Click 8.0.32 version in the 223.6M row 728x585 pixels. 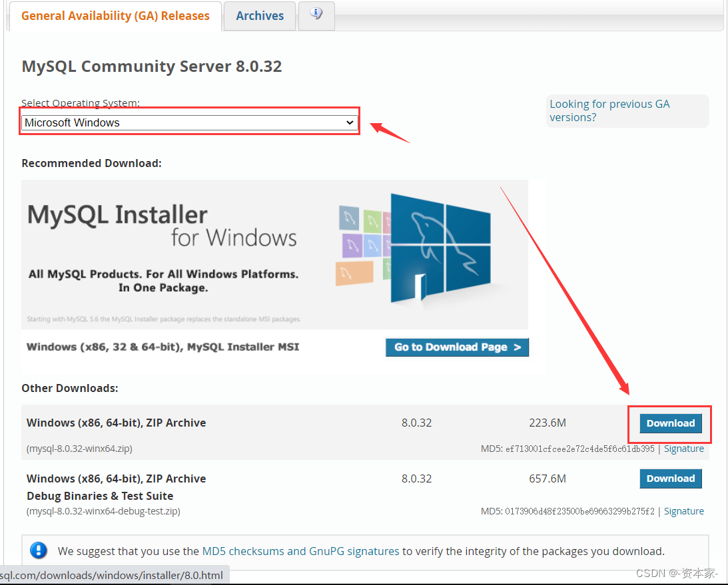coord(416,423)
